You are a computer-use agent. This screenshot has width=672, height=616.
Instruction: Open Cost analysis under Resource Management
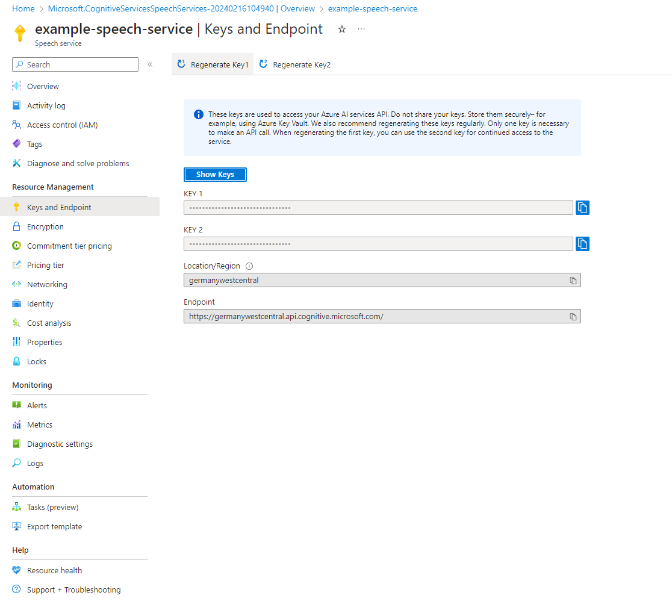[49, 322]
